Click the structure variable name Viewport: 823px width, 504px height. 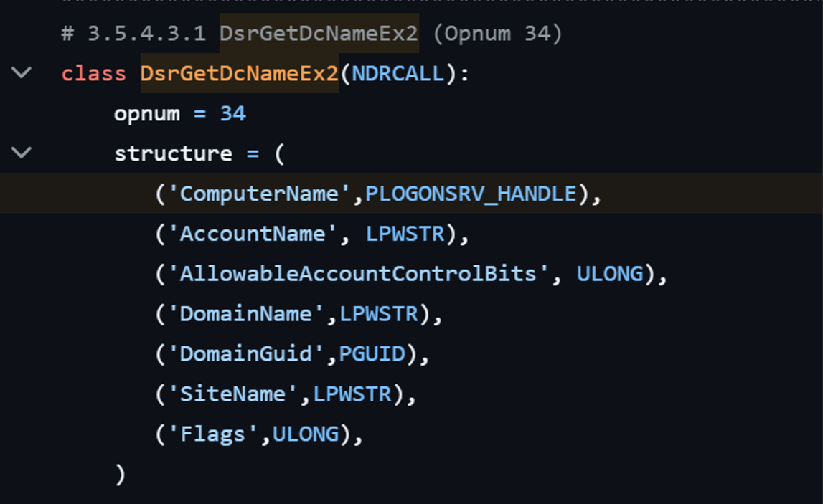pos(173,153)
